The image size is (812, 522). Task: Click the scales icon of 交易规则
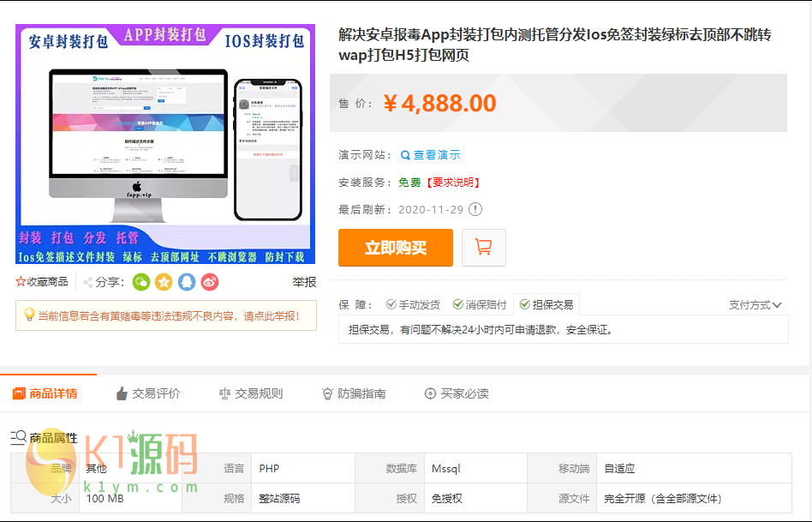[x=224, y=394]
